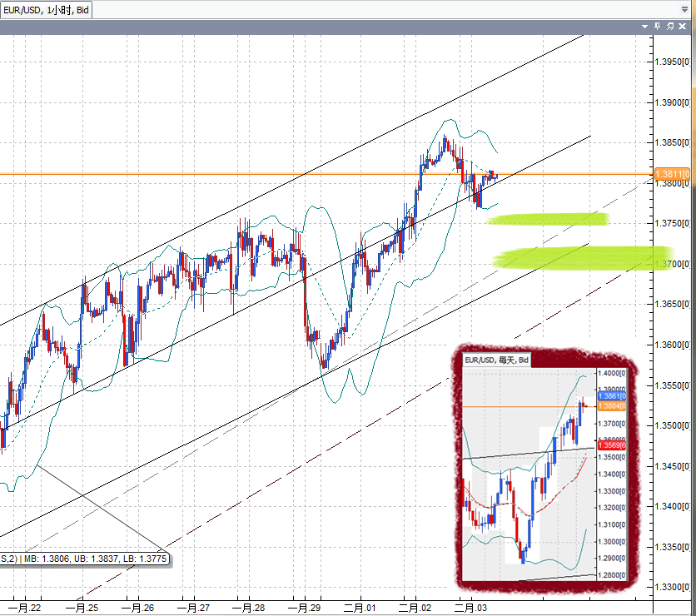The image size is (696, 616).
Task: Pin the EUR/USD chart window
Action: (658, 26)
